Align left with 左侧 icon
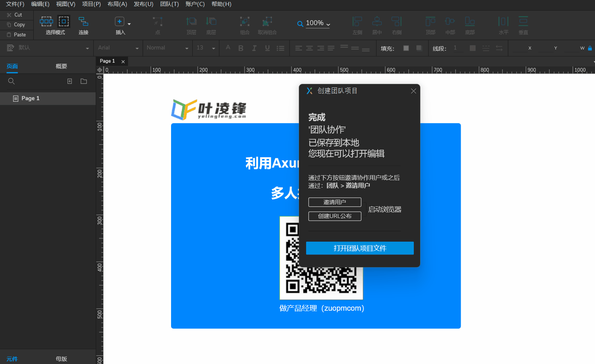The width and height of the screenshot is (595, 364). point(357,21)
